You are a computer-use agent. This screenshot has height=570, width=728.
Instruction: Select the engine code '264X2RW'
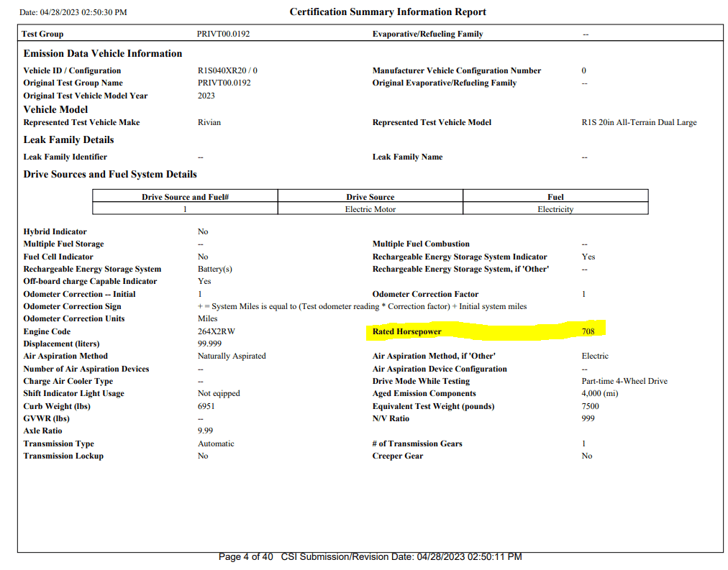pos(217,331)
